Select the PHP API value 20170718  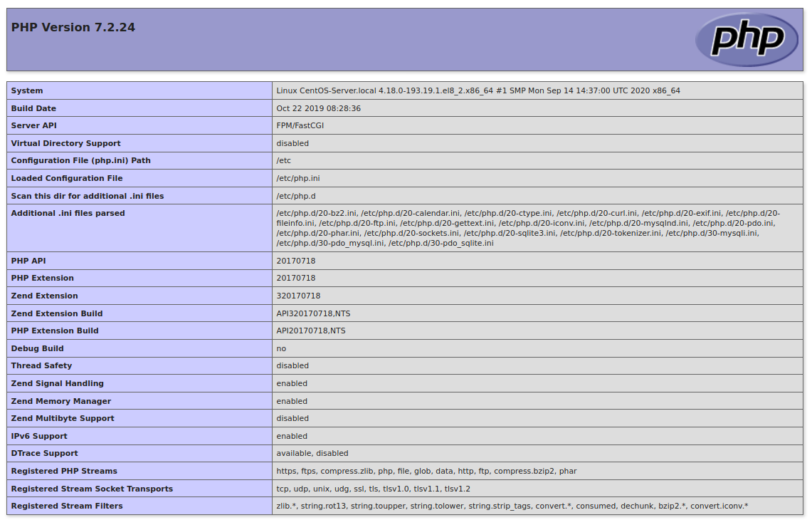pyautogui.click(x=296, y=261)
